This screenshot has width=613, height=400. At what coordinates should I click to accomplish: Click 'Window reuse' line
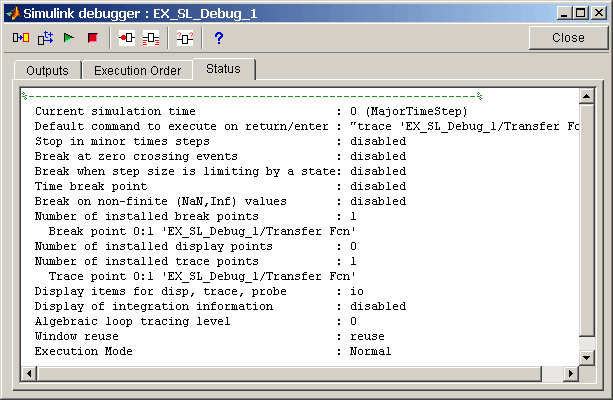coord(210,336)
